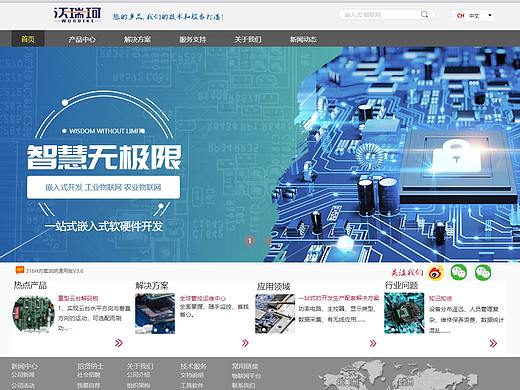The image size is (520, 390).
Task: Click the 应用领域 thumbnail image
Action: point(275,314)
